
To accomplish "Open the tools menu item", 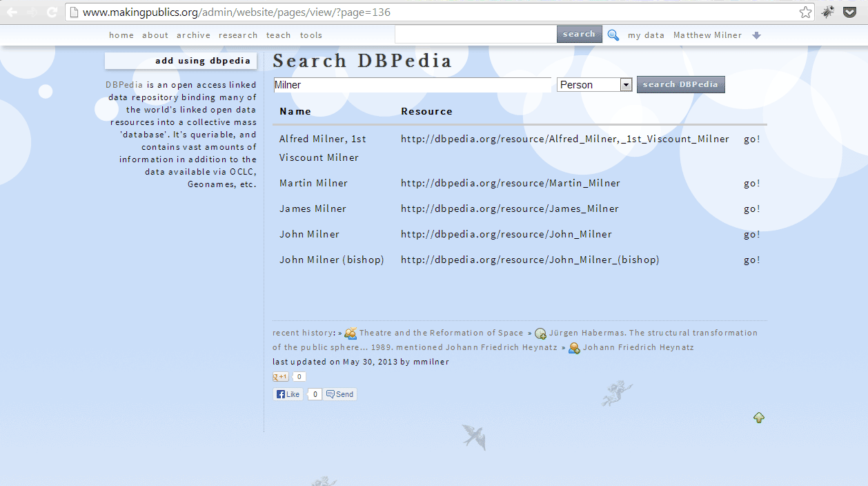I will pyautogui.click(x=311, y=35).
